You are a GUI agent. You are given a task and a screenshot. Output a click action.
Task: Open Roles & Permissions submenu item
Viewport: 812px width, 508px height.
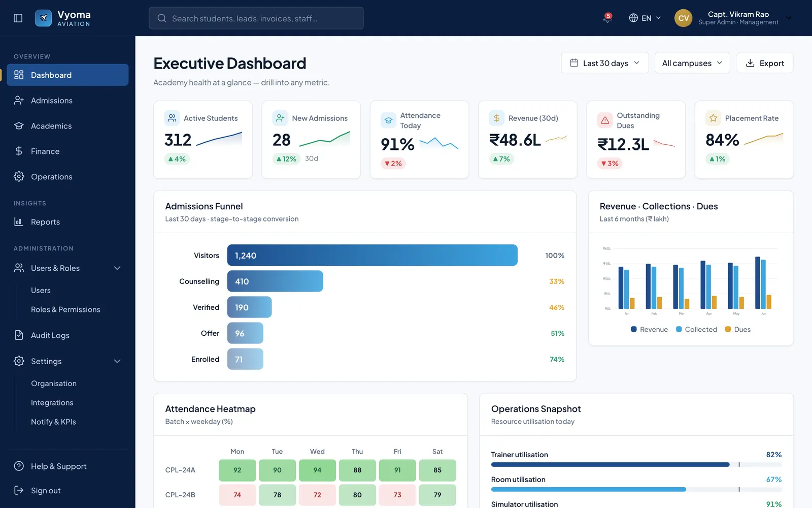pyautogui.click(x=65, y=310)
